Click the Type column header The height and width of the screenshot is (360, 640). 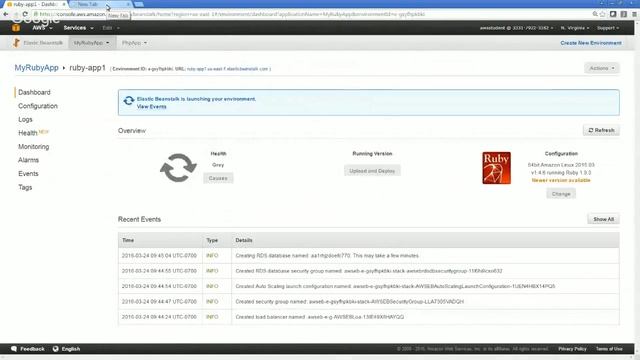tap(212, 240)
